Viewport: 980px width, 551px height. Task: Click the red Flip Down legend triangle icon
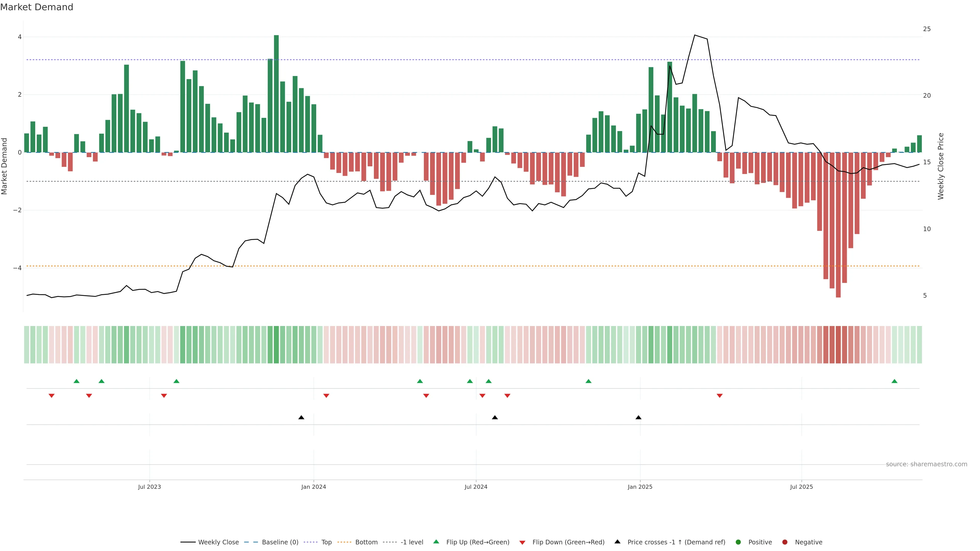coord(522,542)
